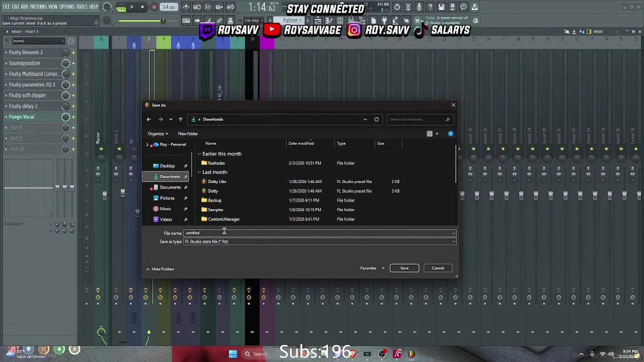Open the Reshades folder
This screenshot has width=644, height=362.
point(216,163)
